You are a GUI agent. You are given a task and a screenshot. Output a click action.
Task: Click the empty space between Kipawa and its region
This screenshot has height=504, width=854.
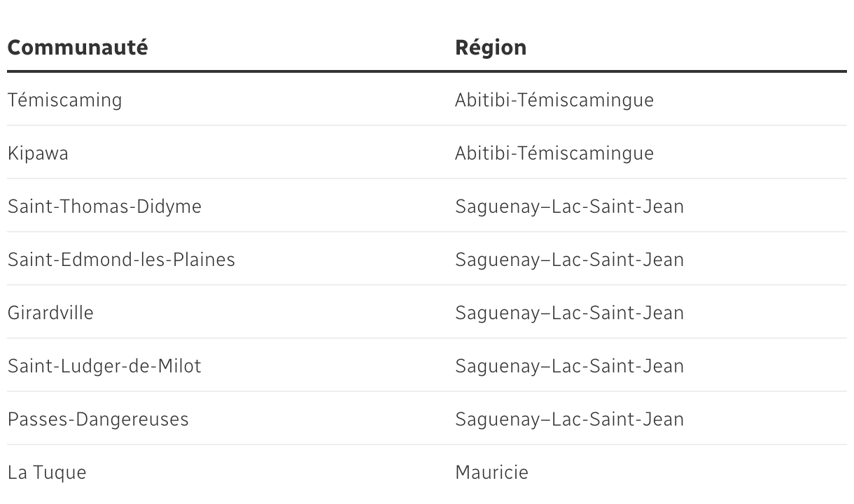point(266,153)
